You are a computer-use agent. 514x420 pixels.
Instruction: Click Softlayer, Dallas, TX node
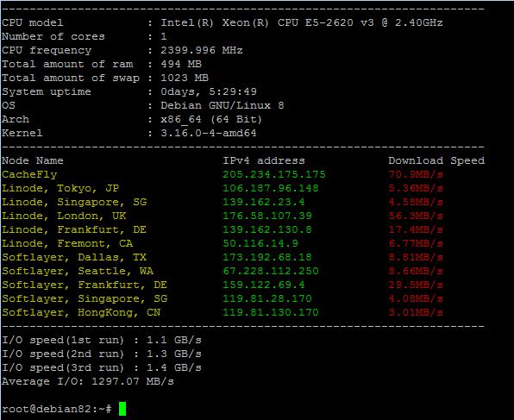point(74,257)
